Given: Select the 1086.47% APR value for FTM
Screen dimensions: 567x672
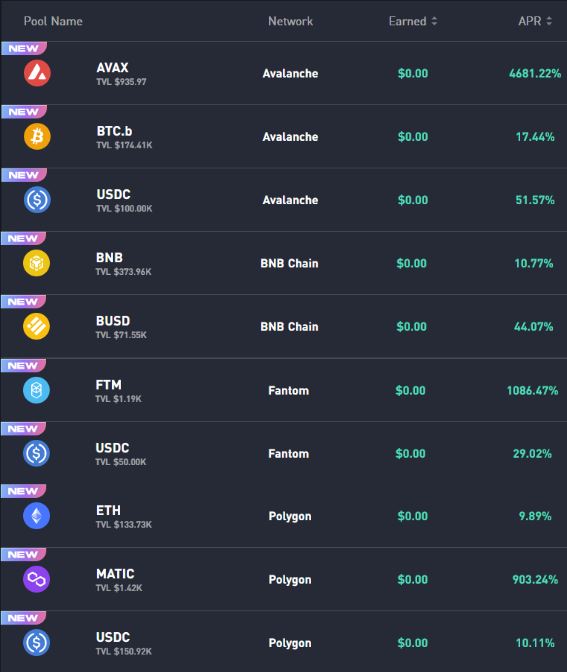Looking at the screenshot, I should [532, 390].
